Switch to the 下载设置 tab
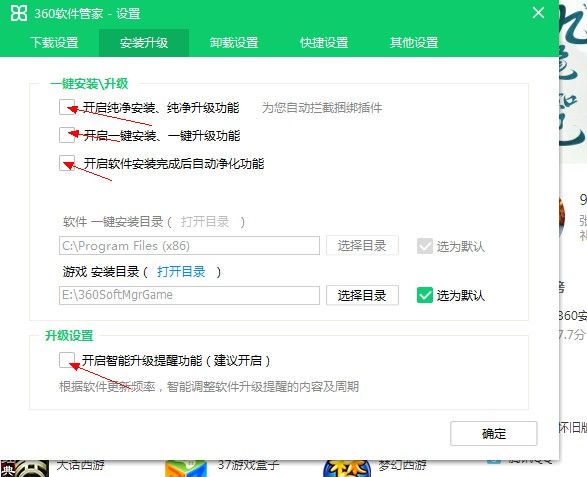Viewport: 587px width, 477px height. [54, 43]
